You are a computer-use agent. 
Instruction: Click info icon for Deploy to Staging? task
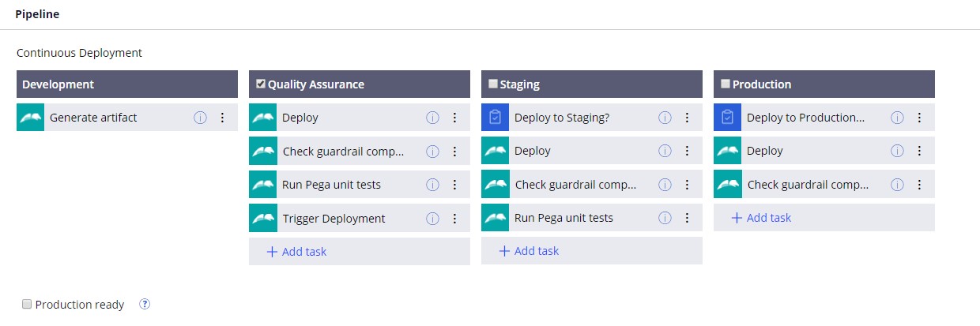click(665, 118)
